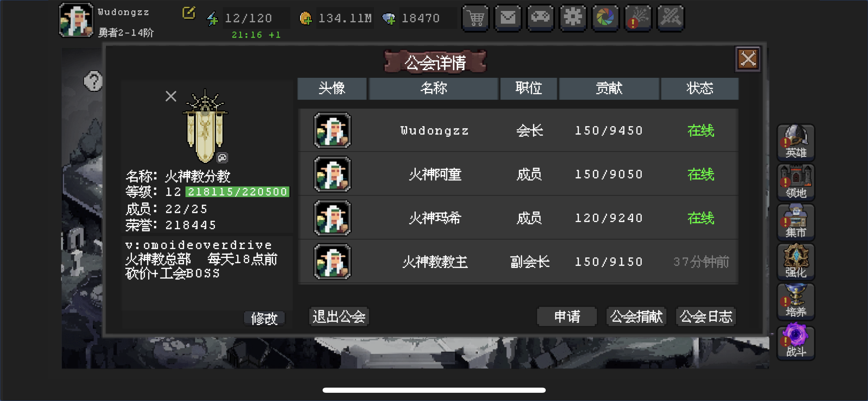Open the shop cart icon

coord(475,18)
